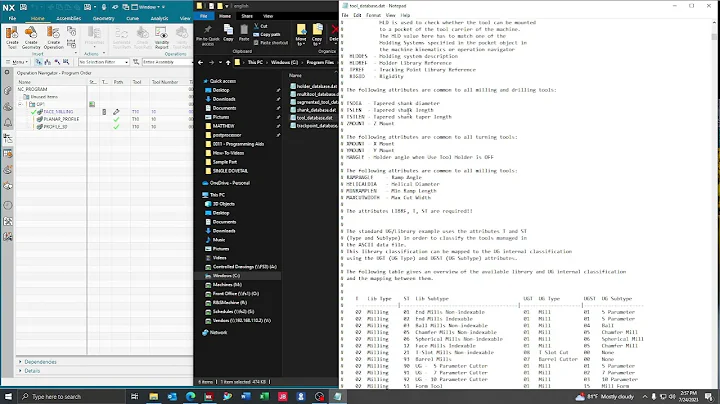Screen dimensions: 720x404
Task: Select Geometry View icon in NX toolbar
Action: (x=57, y=62)
